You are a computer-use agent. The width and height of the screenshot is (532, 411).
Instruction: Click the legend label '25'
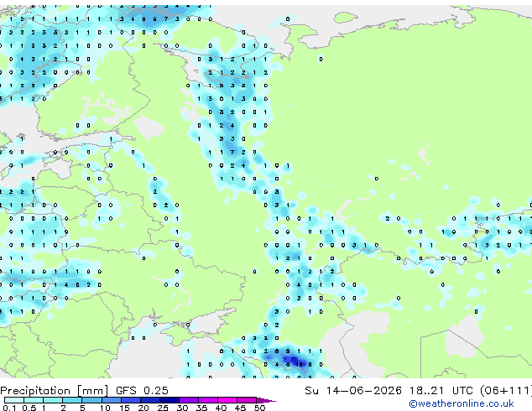tap(163, 408)
